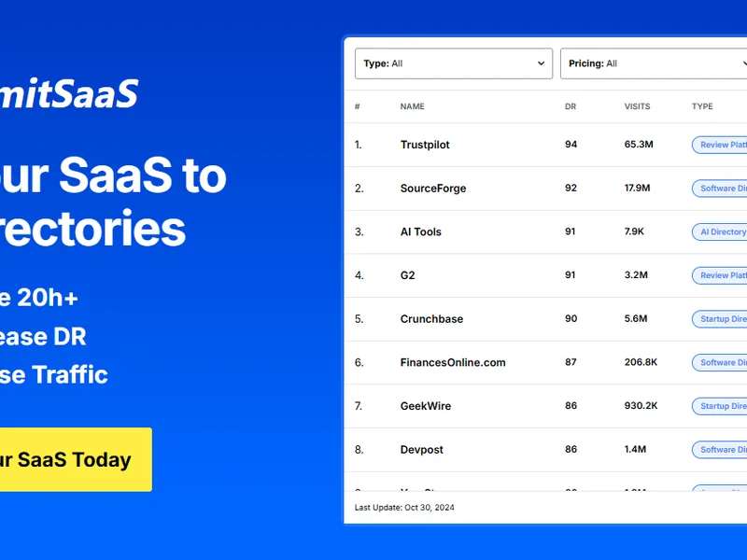
Task: Click the Startup Directory tag beside Crunchbase
Action: (719, 319)
